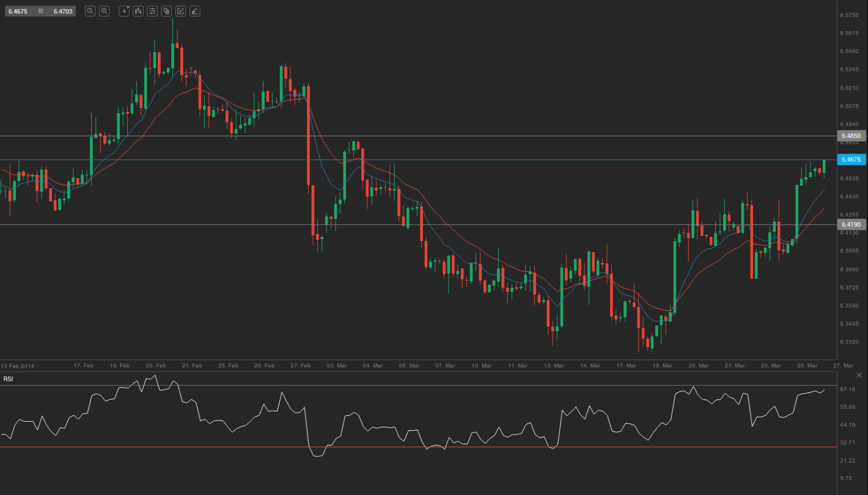Open the drawing edit tool icon

[180, 11]
